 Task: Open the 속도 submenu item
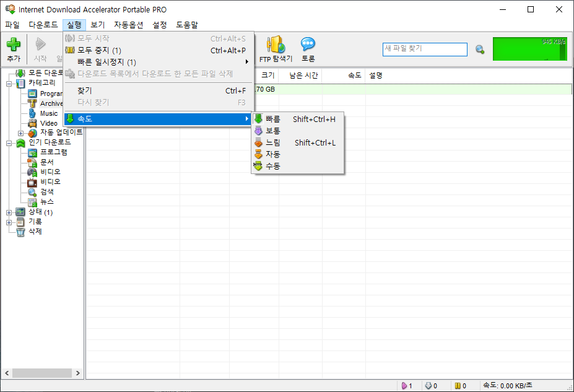coord(158,118)
